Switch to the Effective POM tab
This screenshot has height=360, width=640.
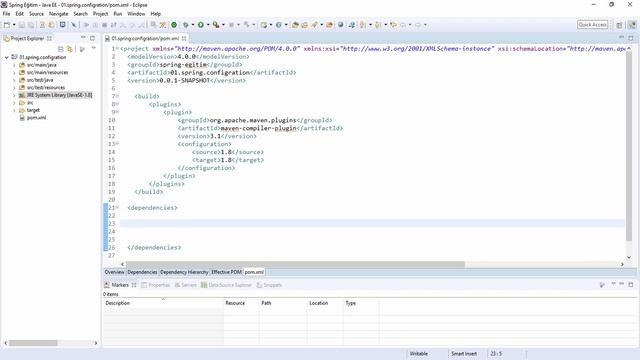[x=227, y=272]
